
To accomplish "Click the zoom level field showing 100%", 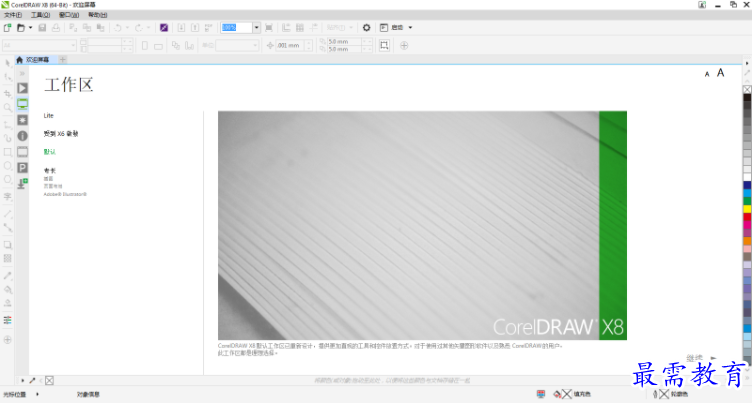I will (x=237, y=28).
